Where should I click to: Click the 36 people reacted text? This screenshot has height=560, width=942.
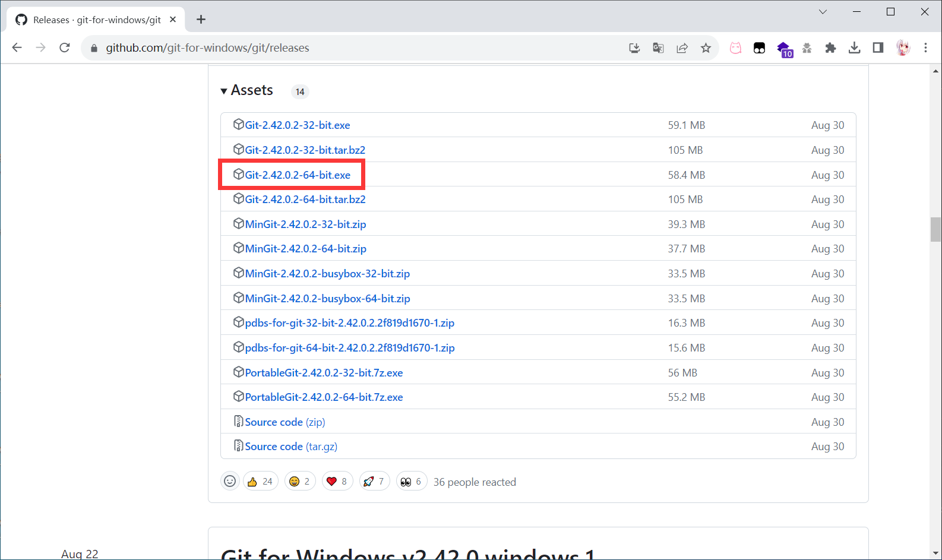(475, 482)
